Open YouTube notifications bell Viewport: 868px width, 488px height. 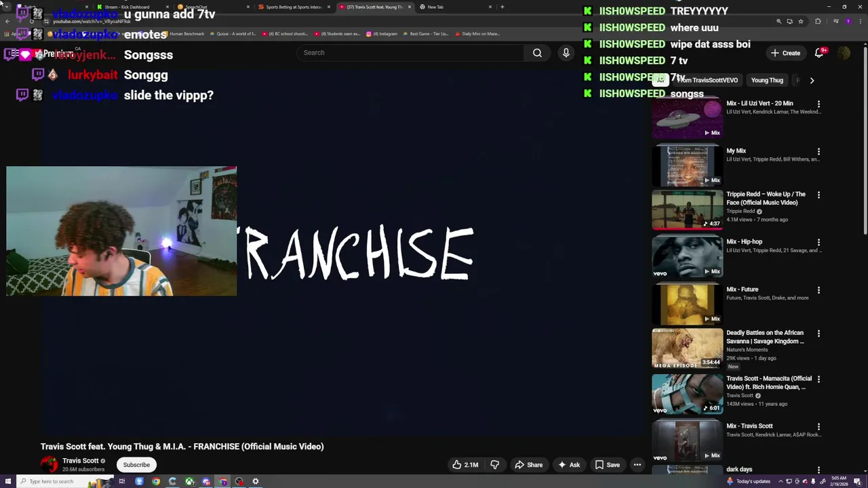coord(819,53)
